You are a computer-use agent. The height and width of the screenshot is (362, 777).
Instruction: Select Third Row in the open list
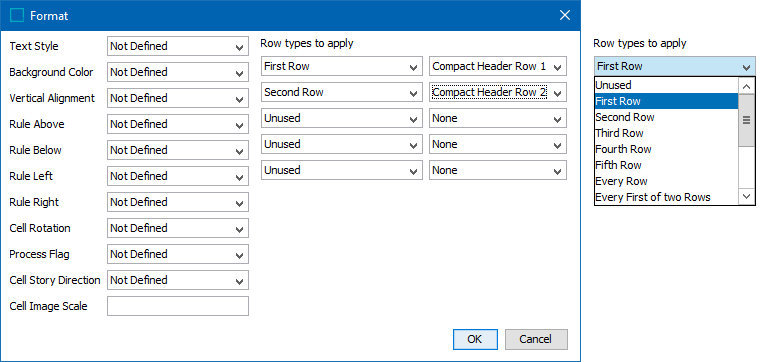click(x=666, y=133)
